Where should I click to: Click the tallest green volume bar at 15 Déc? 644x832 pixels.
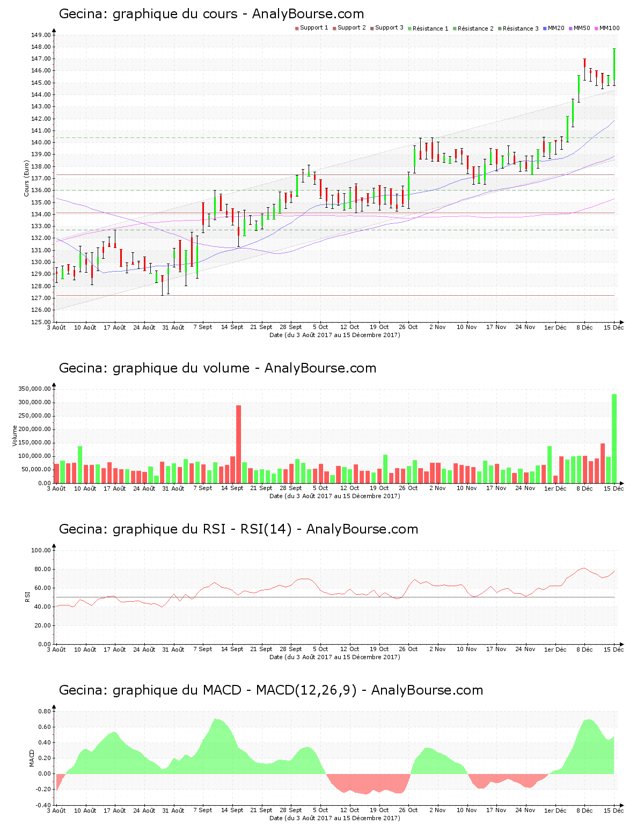pos(614,439)
